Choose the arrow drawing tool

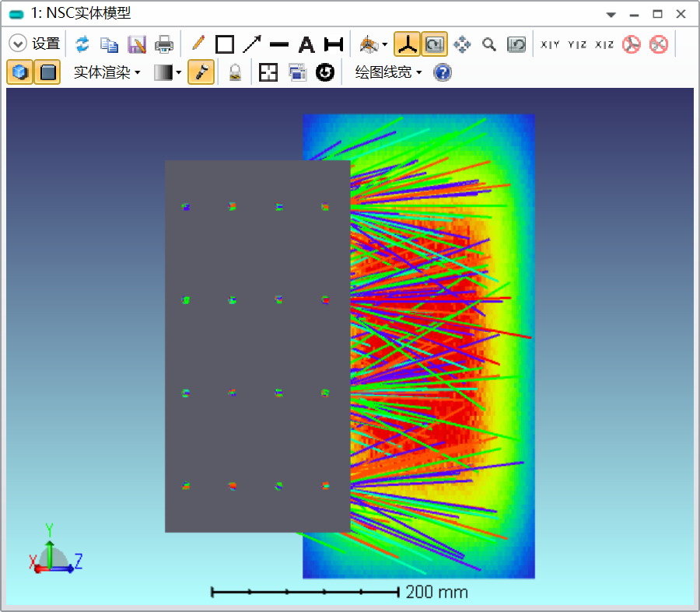[252, 44]
